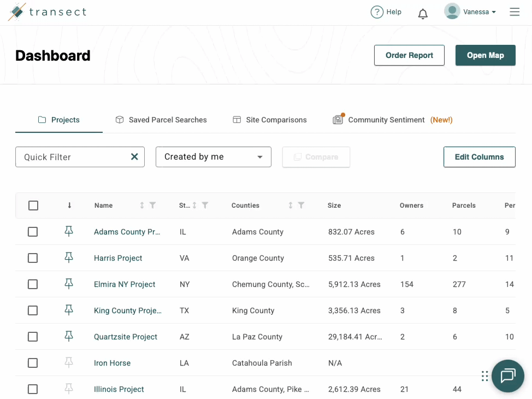The image size is (532, 399).
Task: Go to Community Sentiment tab
Action: [386, 120]
